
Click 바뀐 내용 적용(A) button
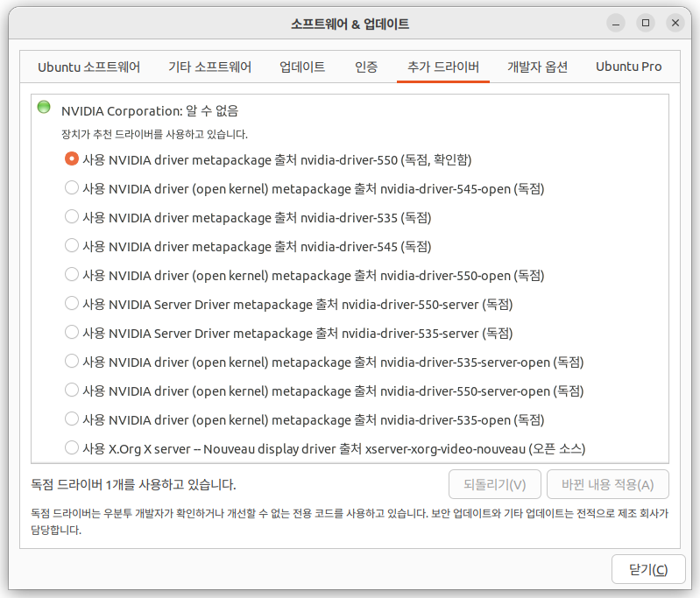(x=608, y=484)
